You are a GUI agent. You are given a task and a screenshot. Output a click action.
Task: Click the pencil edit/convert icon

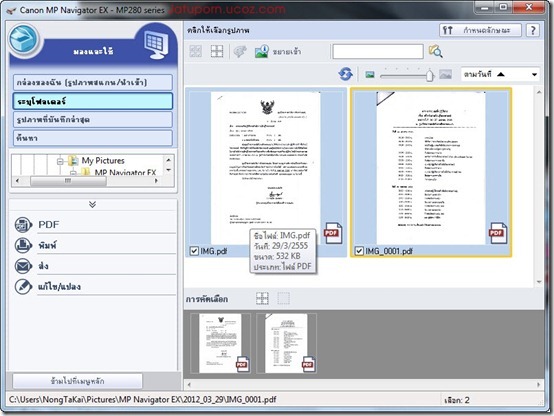[x=23, y=286]
